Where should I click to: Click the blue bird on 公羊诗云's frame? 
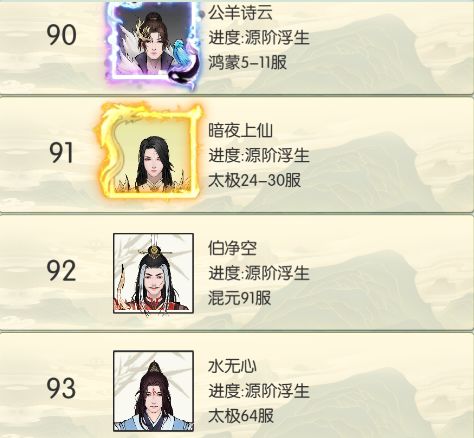tap(183, 51)
